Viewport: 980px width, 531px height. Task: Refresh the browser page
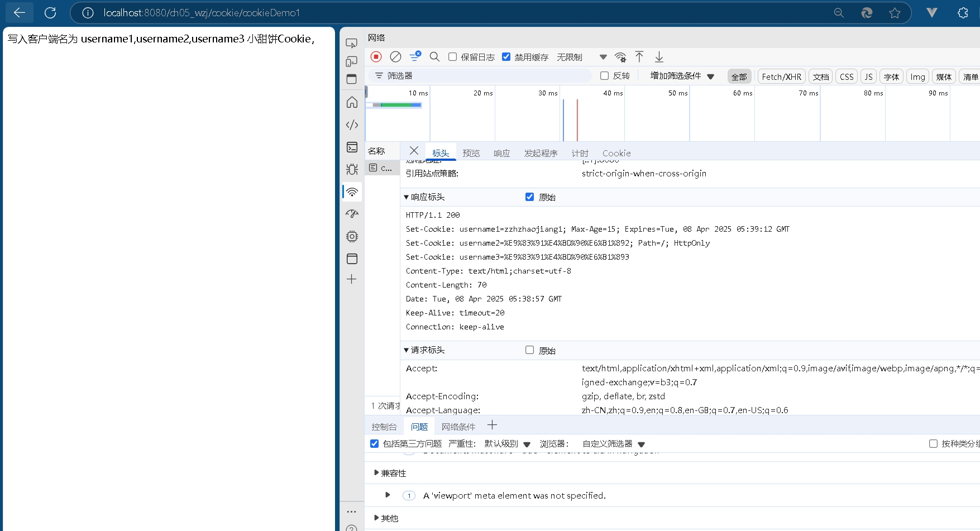50,13
